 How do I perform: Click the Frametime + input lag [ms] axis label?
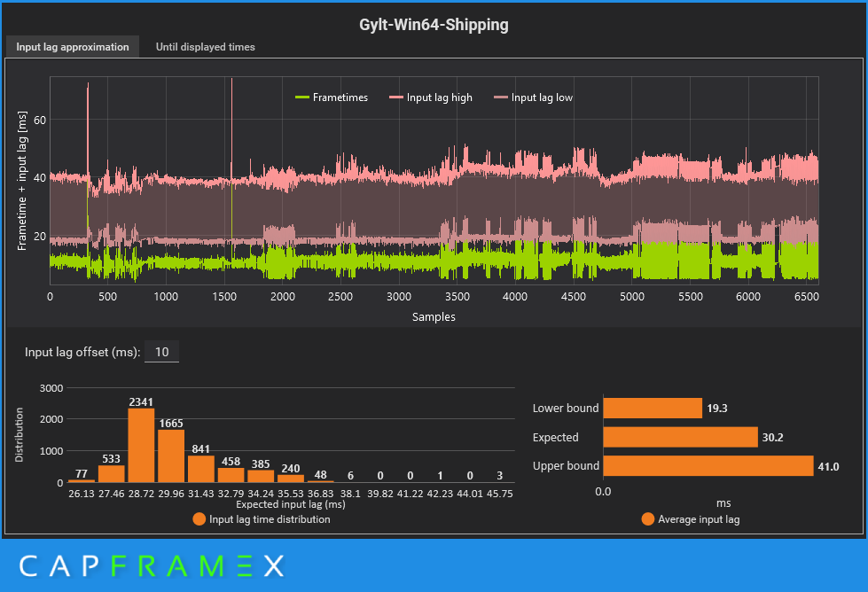(x=21, y=181)
